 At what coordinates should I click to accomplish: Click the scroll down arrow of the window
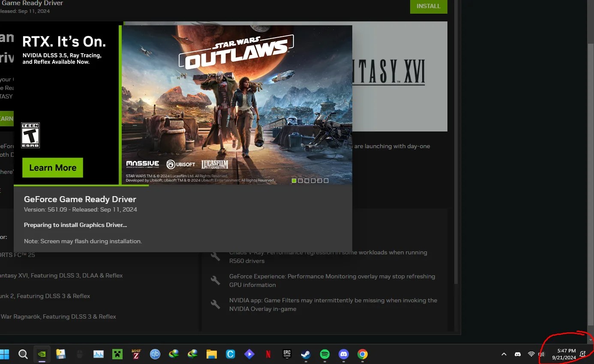[x=591, y=340]
